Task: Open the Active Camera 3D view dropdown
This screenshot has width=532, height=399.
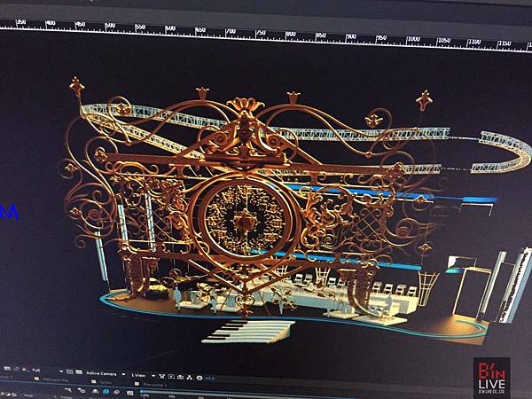Action: pyautogui.click(x=106, y=373)
